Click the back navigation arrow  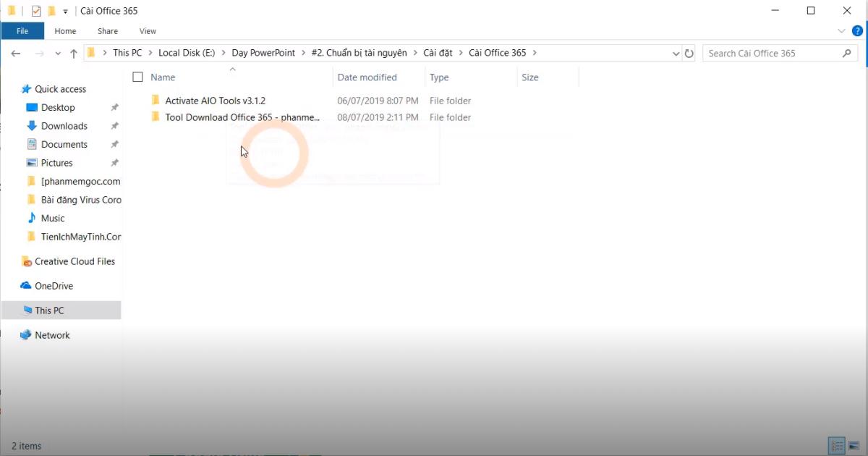click(x=16, y=53)
